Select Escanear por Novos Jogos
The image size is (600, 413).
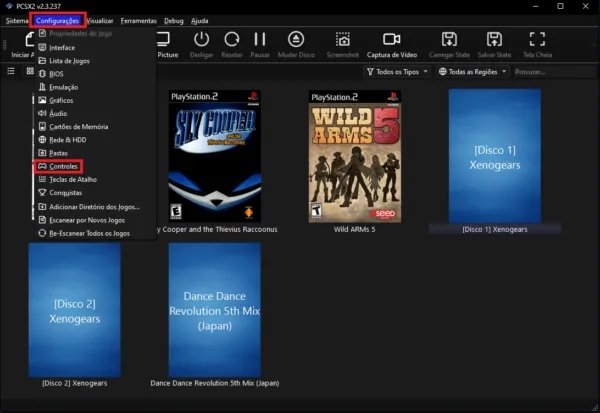pos(96,220)
